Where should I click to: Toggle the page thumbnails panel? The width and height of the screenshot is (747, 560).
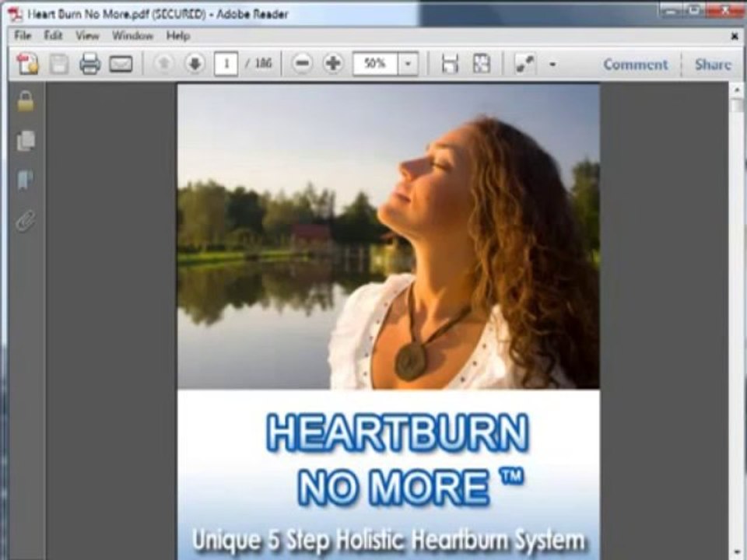(x=26, y=141)
